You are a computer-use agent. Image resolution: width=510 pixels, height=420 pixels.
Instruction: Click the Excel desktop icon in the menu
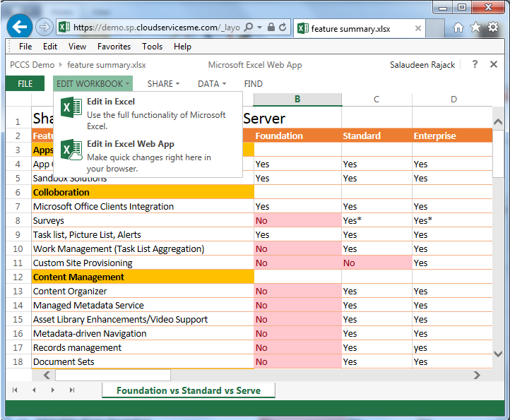point(71,107)
